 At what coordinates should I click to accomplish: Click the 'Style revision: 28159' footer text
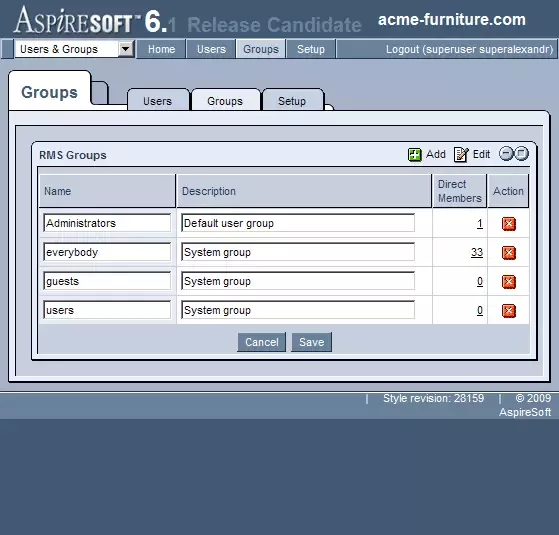pyautogui.click(x=434, y=398)
